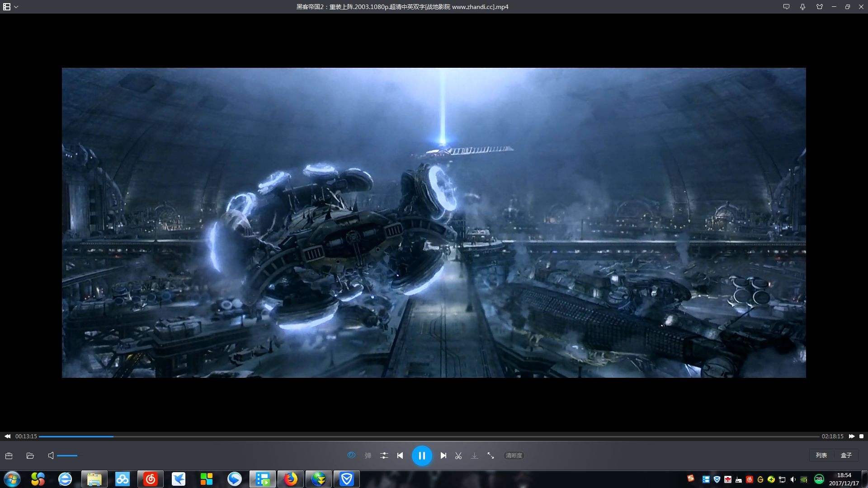Viewport: 868px width, 488px height.
Task: Toggle the 弹 danmaku comments
Action: 368,455
